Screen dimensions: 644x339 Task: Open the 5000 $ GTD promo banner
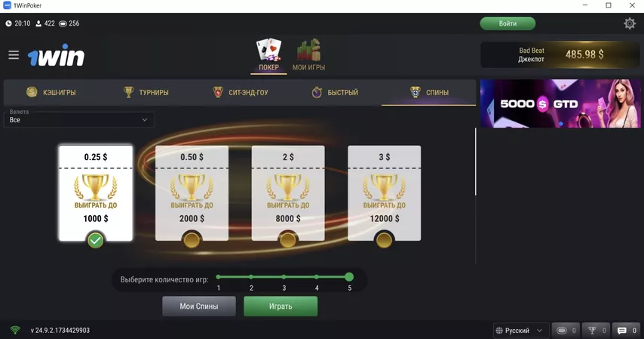click(x=560, y=103)
